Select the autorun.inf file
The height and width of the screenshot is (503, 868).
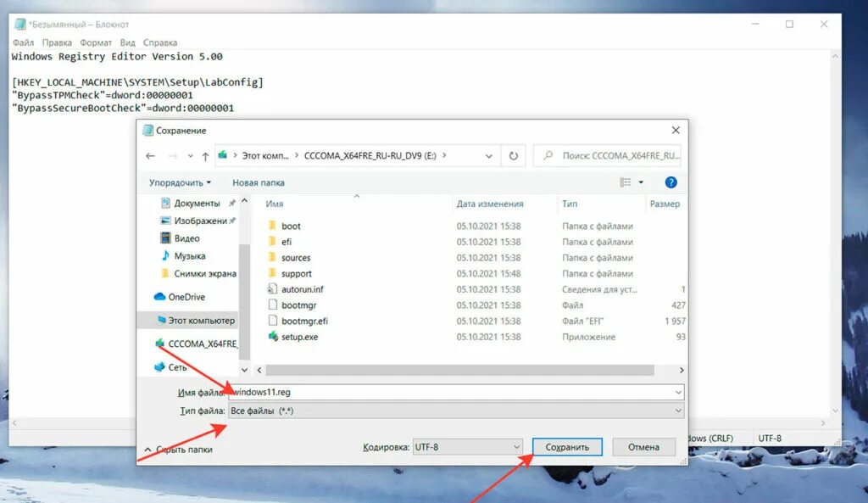303,289
